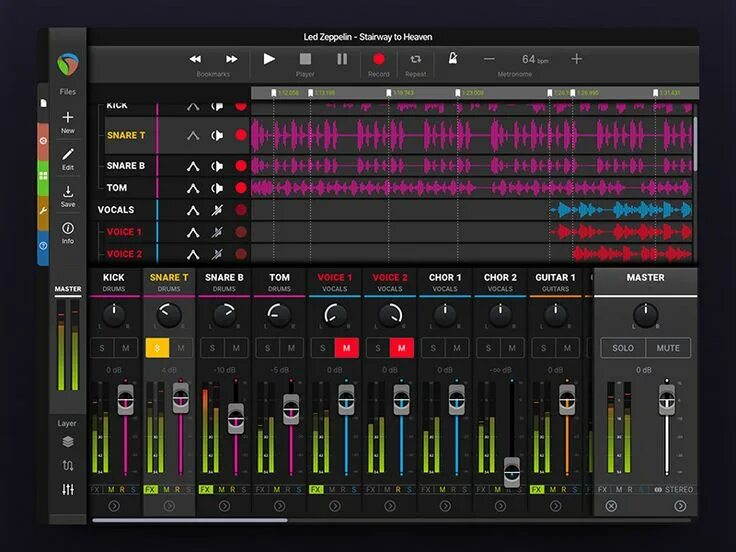736x552 pixels.
Task: Select the Layer stack icon
Action: [x=68, y=442]
